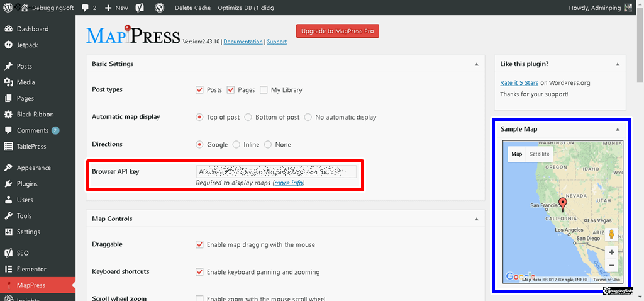
Task: Switch the sample map to Satellite
Action: point(539,154)
